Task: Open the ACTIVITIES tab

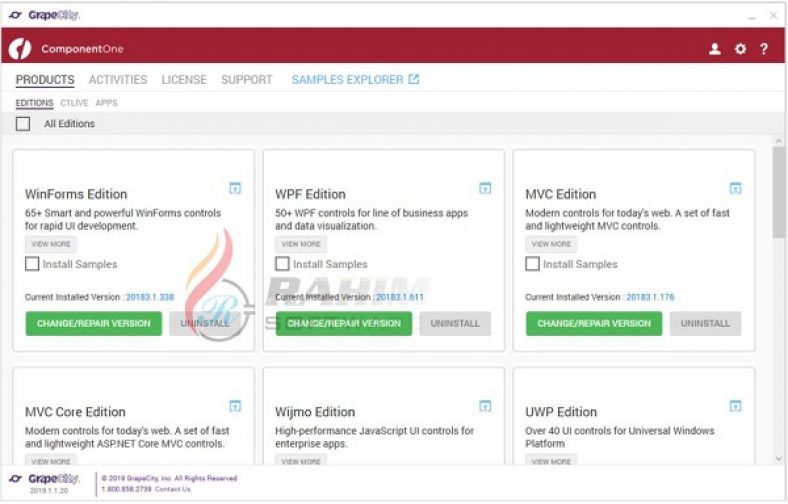Action: pyautogui.click(x=118, y=80)
